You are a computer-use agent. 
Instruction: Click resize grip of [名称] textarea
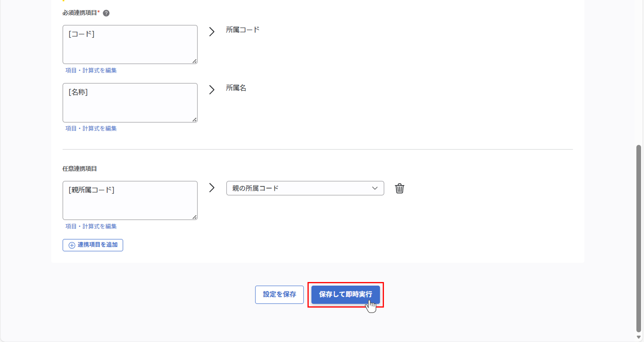point(195,120)
